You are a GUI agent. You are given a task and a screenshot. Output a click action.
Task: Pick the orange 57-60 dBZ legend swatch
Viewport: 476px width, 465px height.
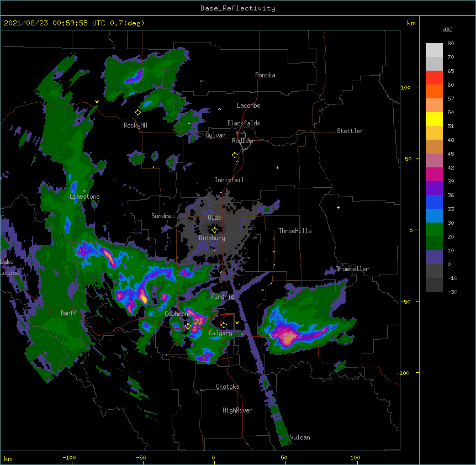[x=434, y=91]
